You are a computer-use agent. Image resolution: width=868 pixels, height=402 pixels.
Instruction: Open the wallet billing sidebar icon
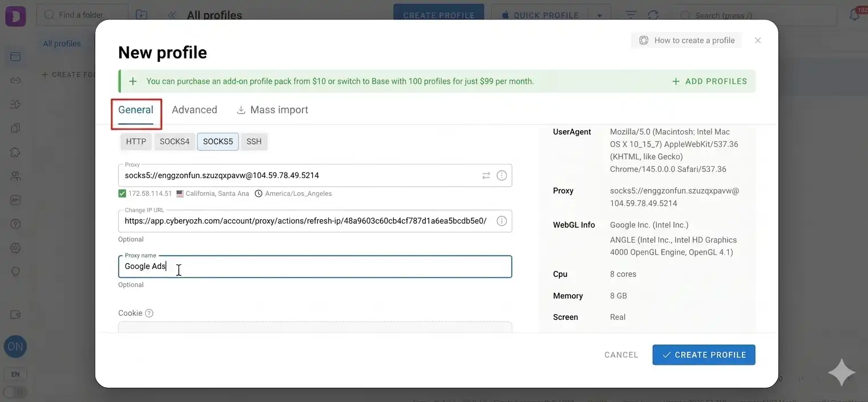pos(15,315)
